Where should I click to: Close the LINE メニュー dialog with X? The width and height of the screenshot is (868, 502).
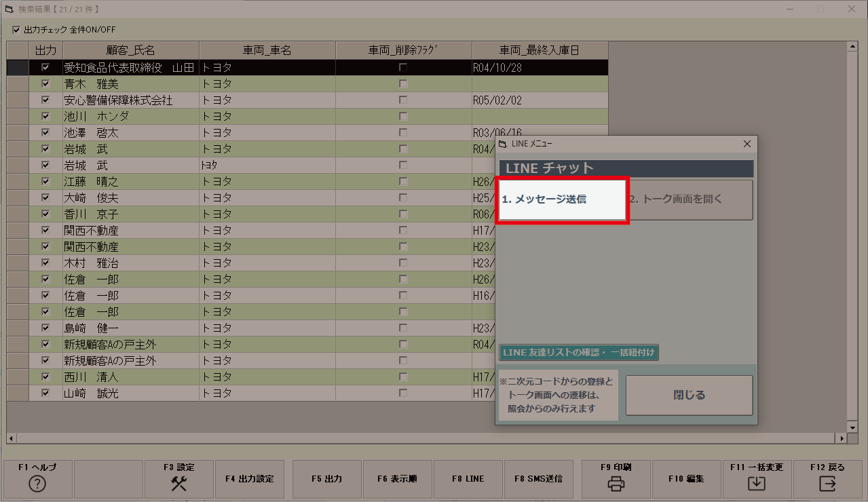point(747,144)
